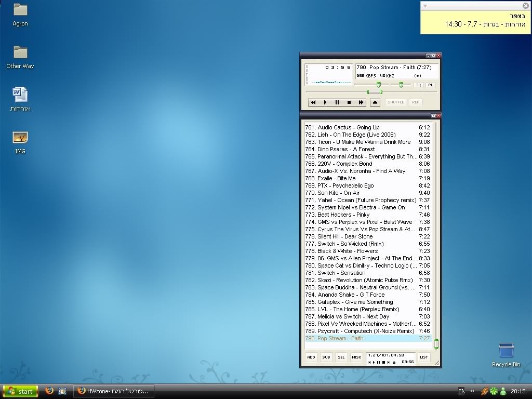Select the Word document אזרחות icon

pyautogui.click(x=20, y=99)
